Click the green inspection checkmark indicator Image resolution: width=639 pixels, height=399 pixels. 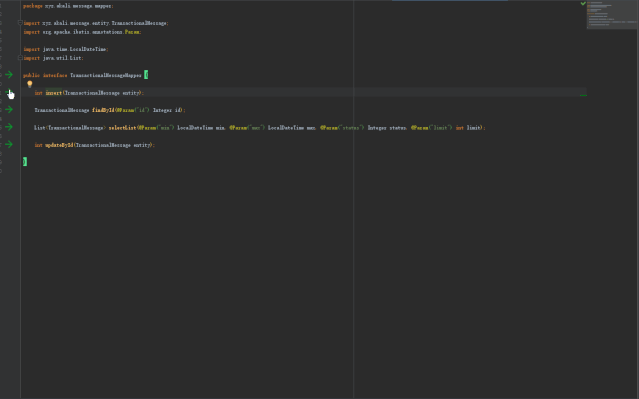[583, 3]
